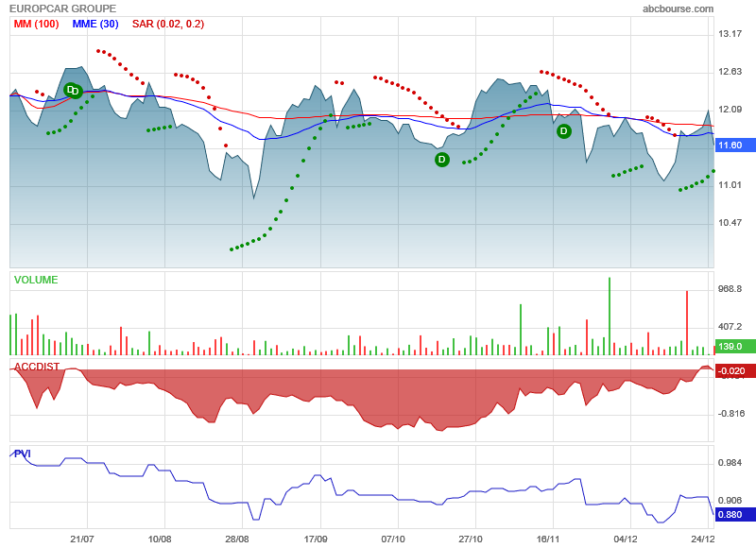Click the 12.09 price axis label
The image size is (756, 548).
(730, 109)
